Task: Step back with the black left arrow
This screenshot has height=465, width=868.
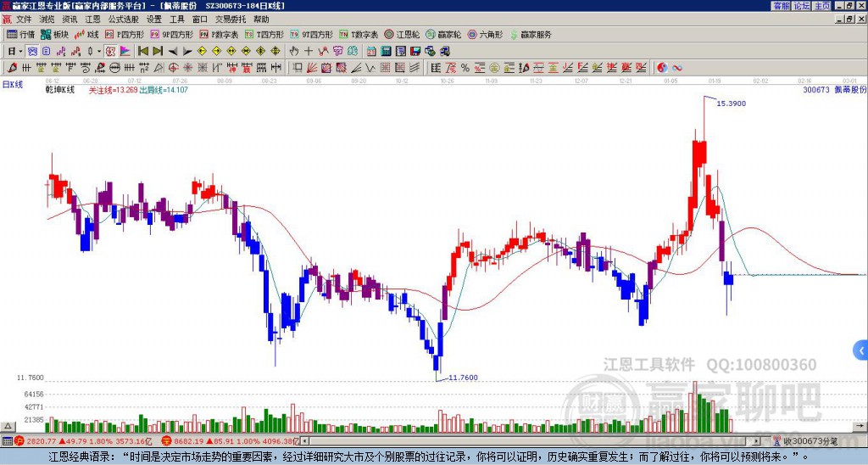Action: (173, 52)
